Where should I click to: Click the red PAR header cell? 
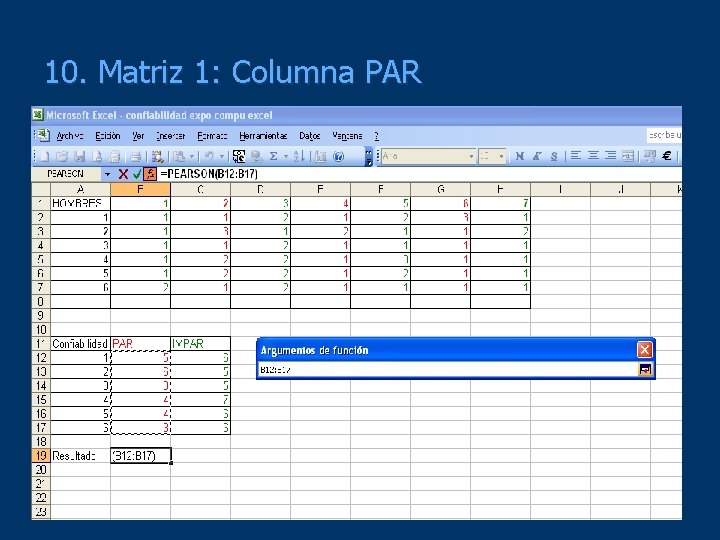pyautogui.click(x=141, y=343)
